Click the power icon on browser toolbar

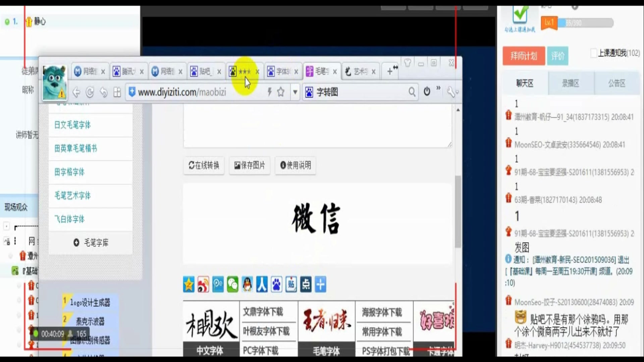(427, 91)
